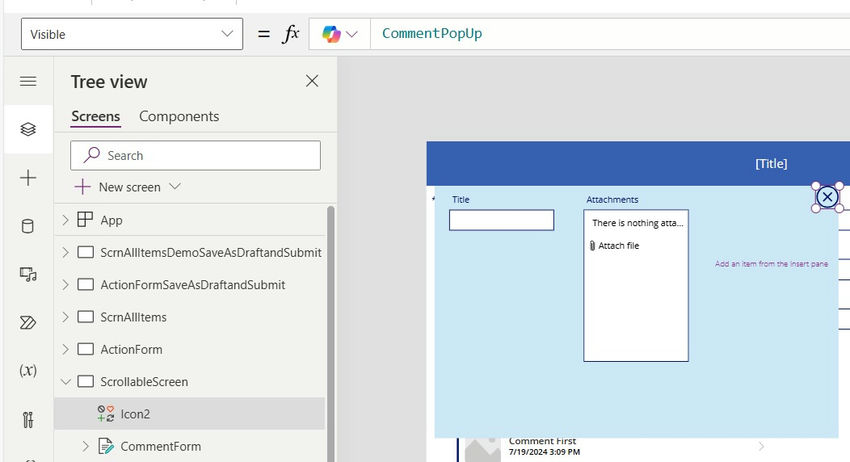Image resolution: width=850 pixels, height=462 pixels.
Task: Click the tree view Search box
Action: coord(195,156)
